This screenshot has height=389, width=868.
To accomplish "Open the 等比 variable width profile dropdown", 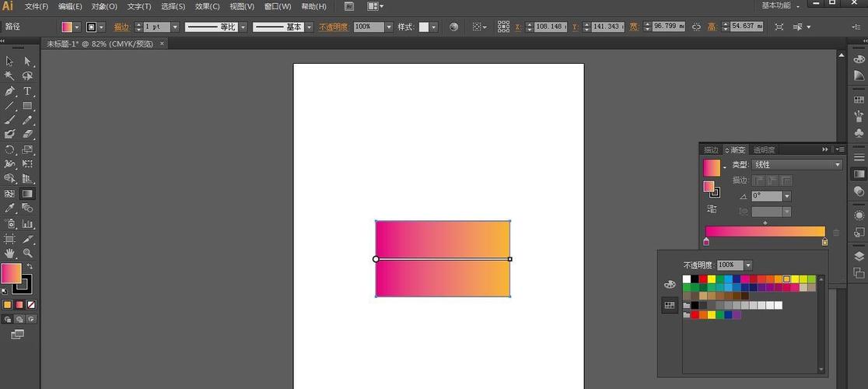I will coord(243,26).
